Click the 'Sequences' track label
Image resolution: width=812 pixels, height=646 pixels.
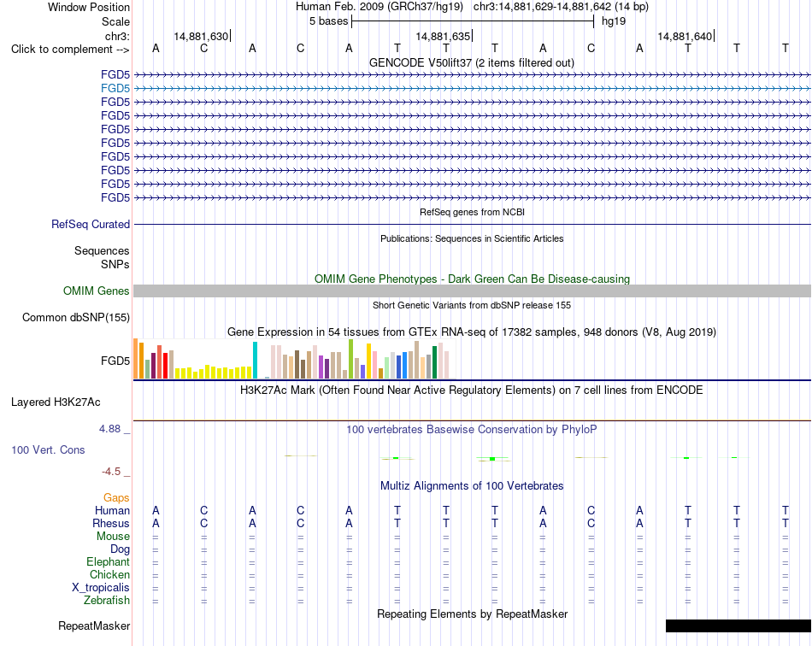(102, 251)
